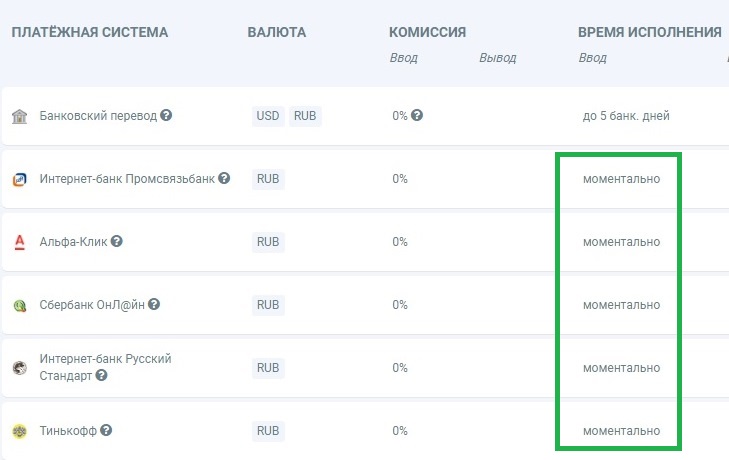Screen dimensions: 729x460
Task: Choose Сбербанк ОнЛ@йн payment method
Action: pos(92,305)
